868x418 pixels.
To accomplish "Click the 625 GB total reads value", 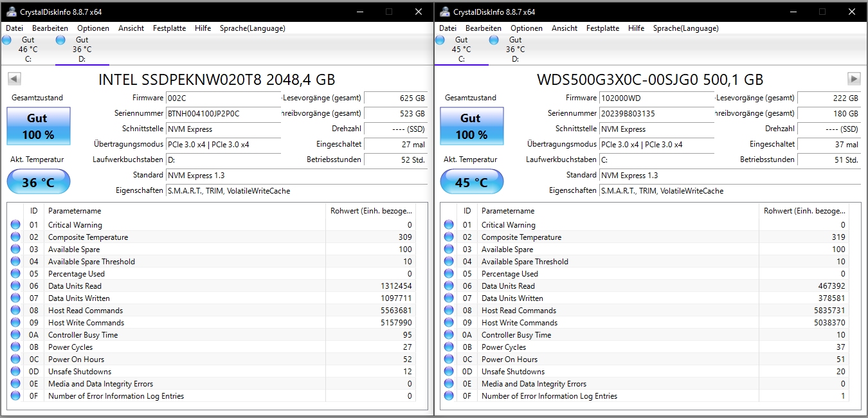I will point(396,98).
